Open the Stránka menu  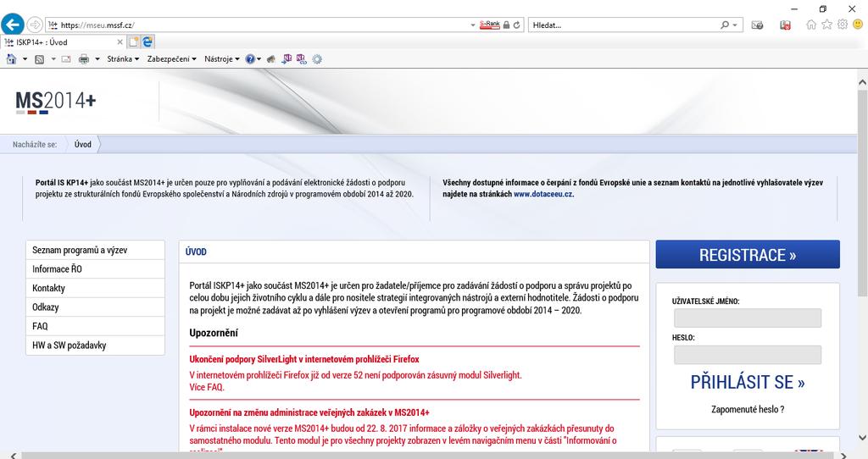pyautogui.click(x=123, y=58)
